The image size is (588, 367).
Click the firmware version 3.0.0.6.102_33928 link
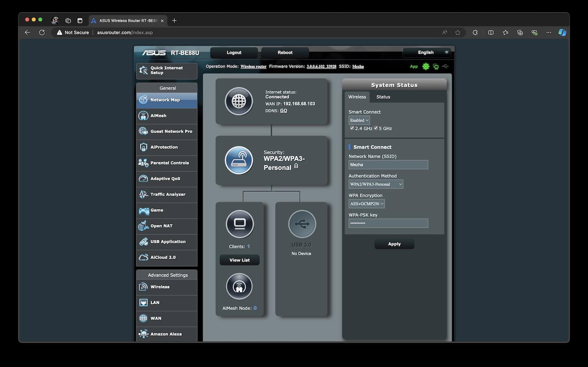321,66
